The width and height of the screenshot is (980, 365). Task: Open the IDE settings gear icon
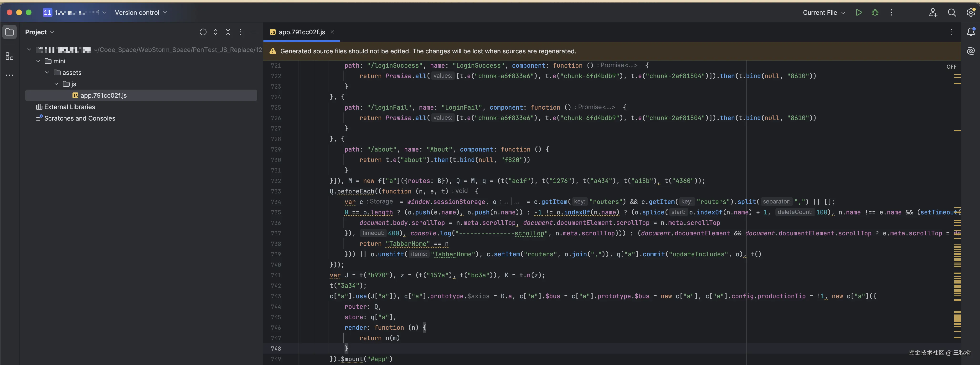coord(970,13)
